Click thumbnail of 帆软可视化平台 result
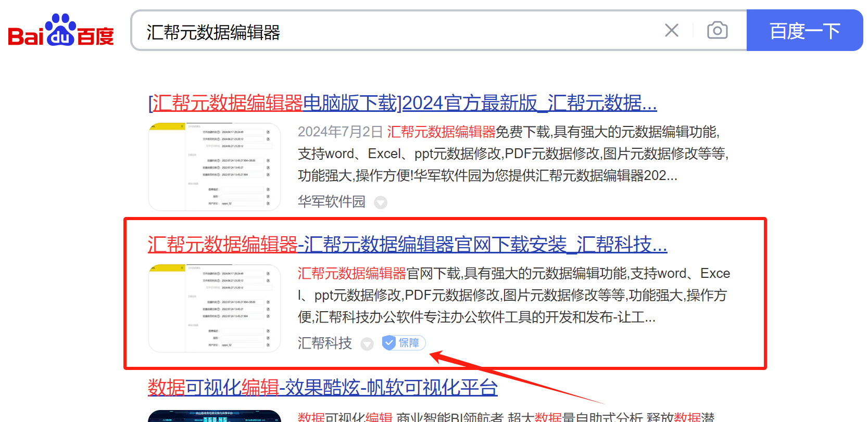 pos(215,416)
